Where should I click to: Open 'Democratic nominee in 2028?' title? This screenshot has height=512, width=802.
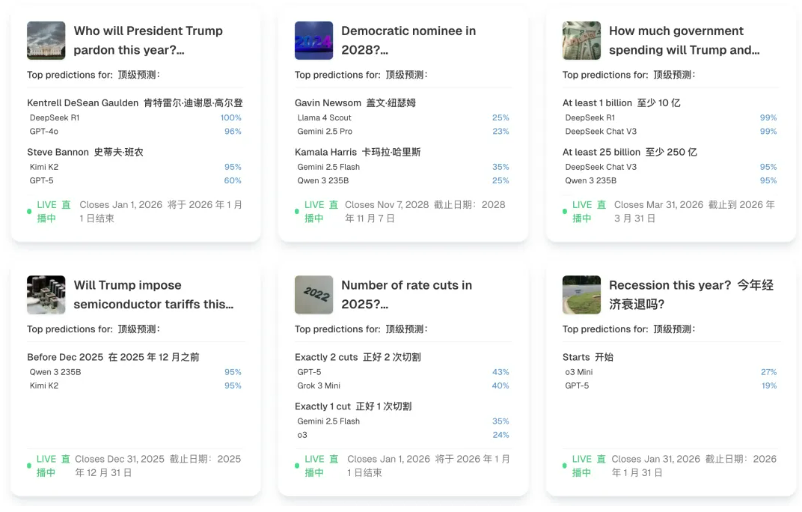[408, 40]
